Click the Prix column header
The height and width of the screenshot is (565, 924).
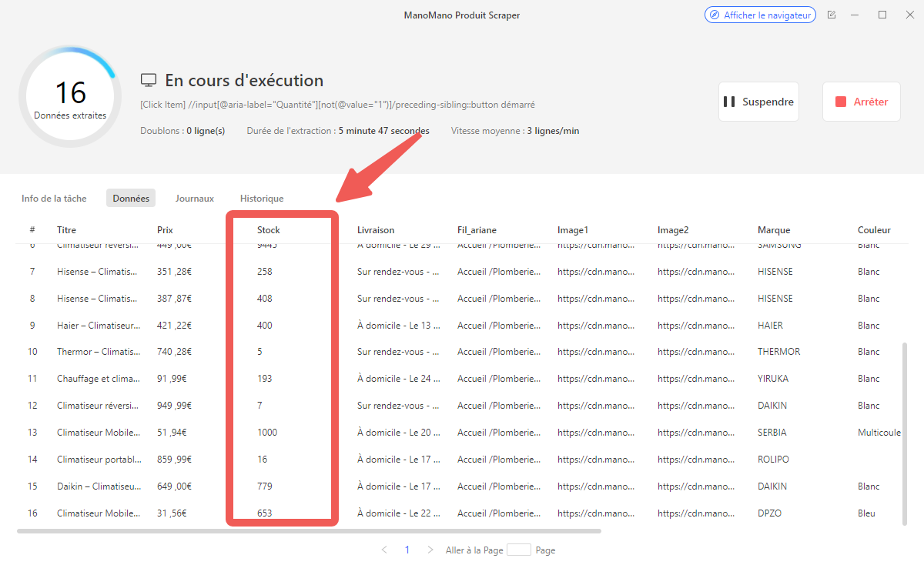click(x=165, y=230)
